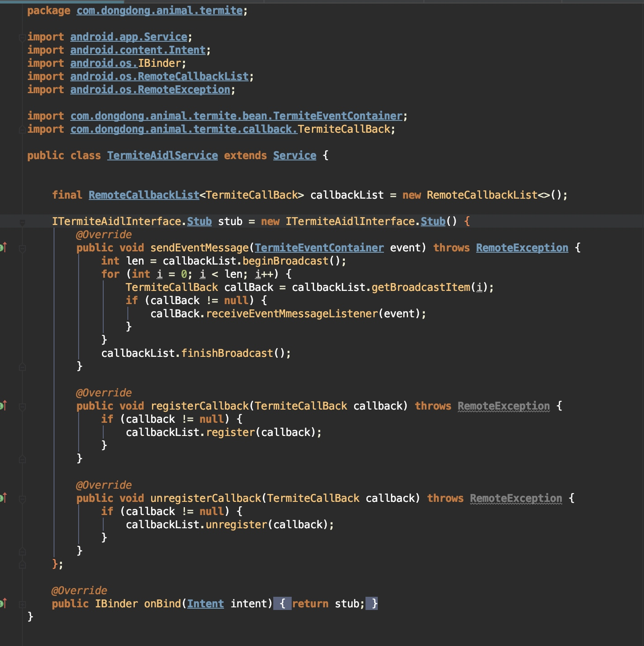The height and width of the screenshot is (646, 644).
Task: Follow android.os.RemoteCallbackList import link
Action: (159, 76)
